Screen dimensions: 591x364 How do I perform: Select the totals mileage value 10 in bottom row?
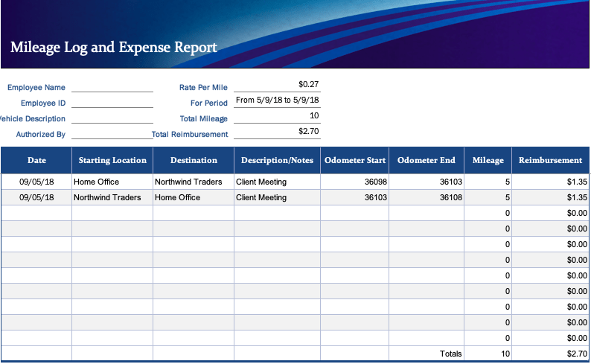(x=488, y=354)
